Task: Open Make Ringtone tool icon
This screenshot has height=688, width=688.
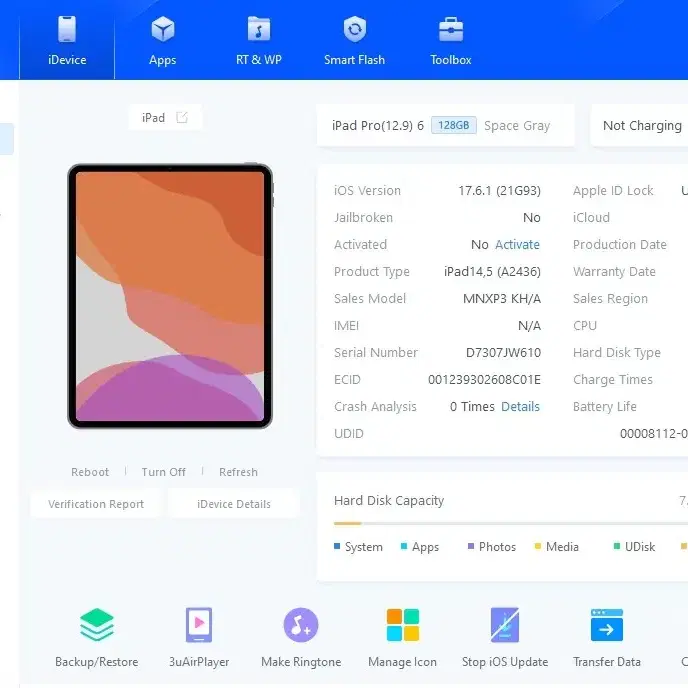Action: (x=301, y=624)
